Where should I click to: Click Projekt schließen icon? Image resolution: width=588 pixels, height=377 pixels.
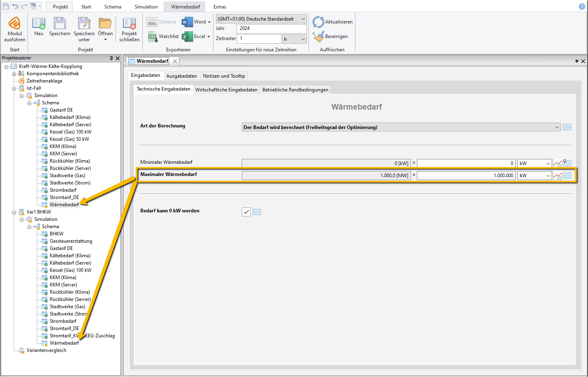[x=129, y=23]
